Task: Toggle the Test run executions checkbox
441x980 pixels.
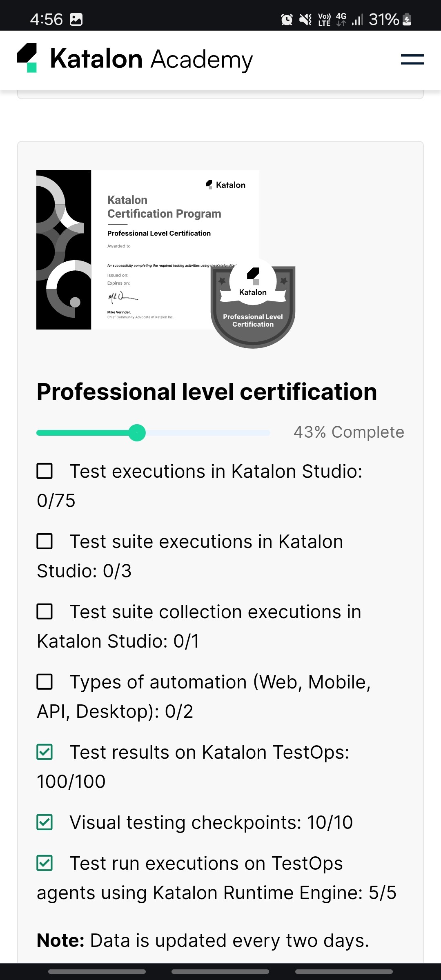Action: [45, 863]
